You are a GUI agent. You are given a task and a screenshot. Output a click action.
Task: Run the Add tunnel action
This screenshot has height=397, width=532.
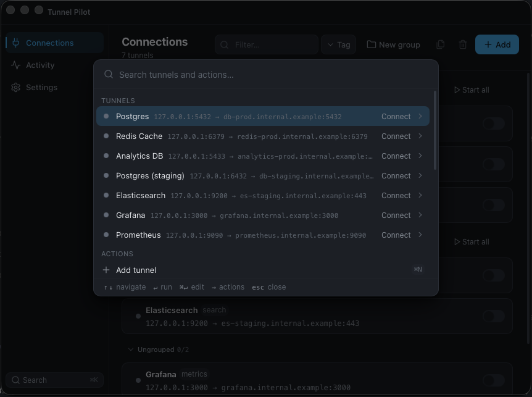(x=263, y=270)
